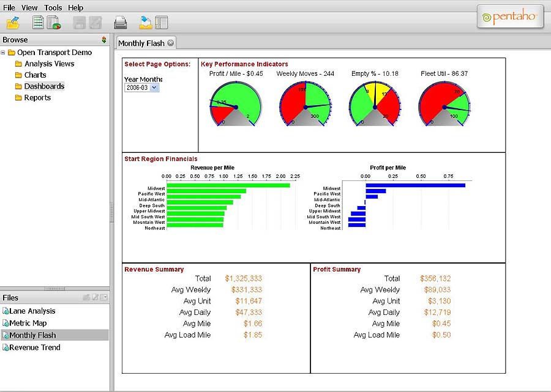Click the Fleet Util gauge
This screenshot has height=392, width=551.
[x=444, y=104]
